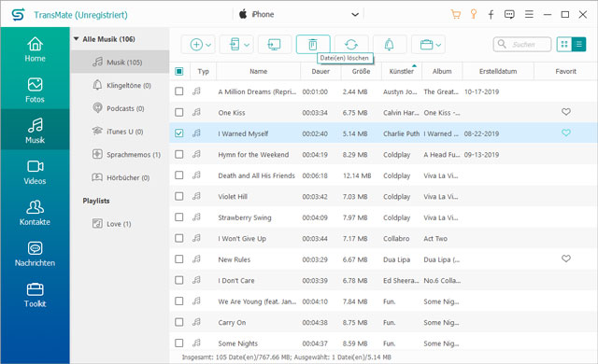Click the Suchen search field
This screenshot has width=598, height=364.
click(522, 45)
